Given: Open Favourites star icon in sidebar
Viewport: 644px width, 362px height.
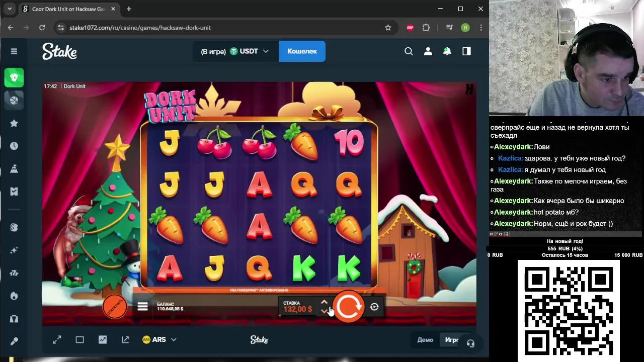Looking at the screenshot, I should pos(14,123).
